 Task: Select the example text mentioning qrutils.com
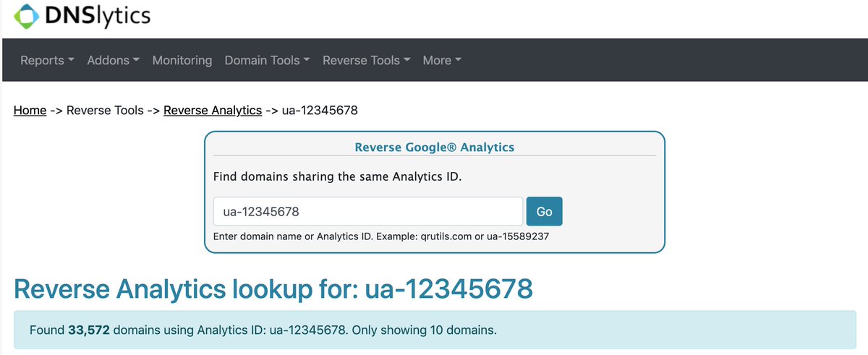pos(381,236)
